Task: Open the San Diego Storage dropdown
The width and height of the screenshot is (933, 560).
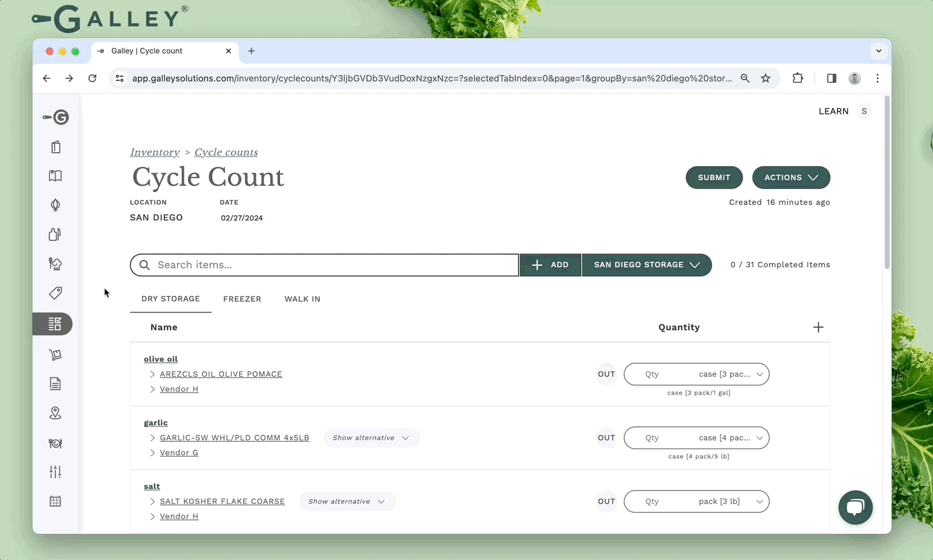Action: click(x=646, y=265)
